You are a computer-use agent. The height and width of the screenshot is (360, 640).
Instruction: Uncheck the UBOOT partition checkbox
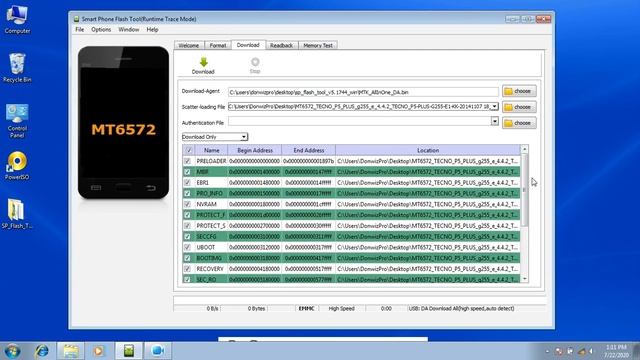point(187,247)
